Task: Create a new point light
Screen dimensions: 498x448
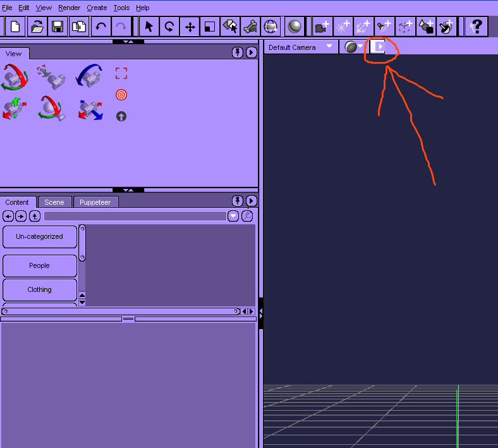Action: tap(343, 27)
